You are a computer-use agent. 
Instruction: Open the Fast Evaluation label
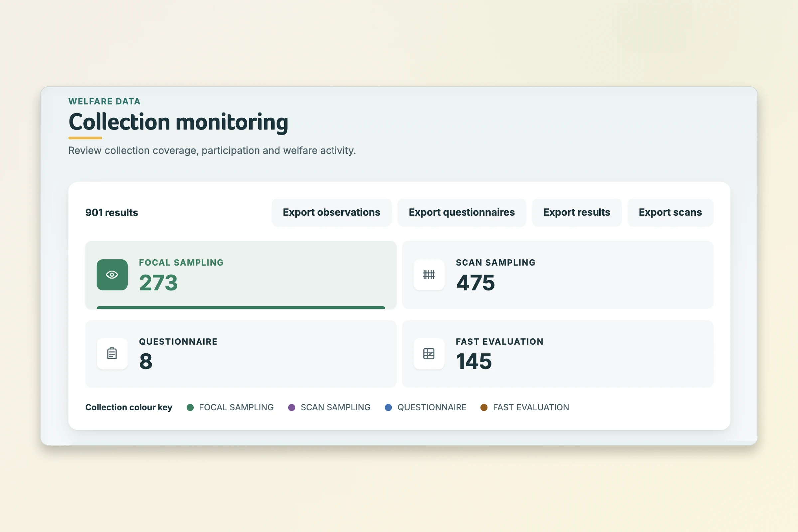coord(499,342)
